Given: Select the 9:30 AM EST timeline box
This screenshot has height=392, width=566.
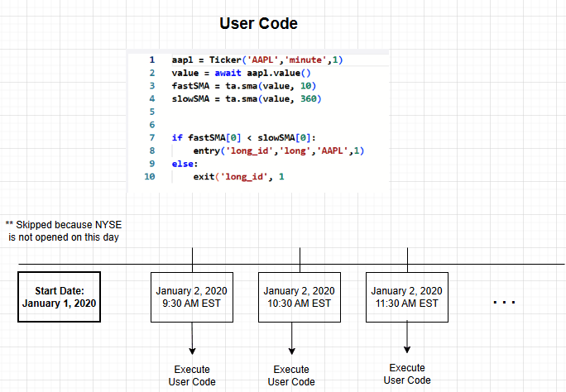Looking at the screenshot, I should click(x=192, y=297).
